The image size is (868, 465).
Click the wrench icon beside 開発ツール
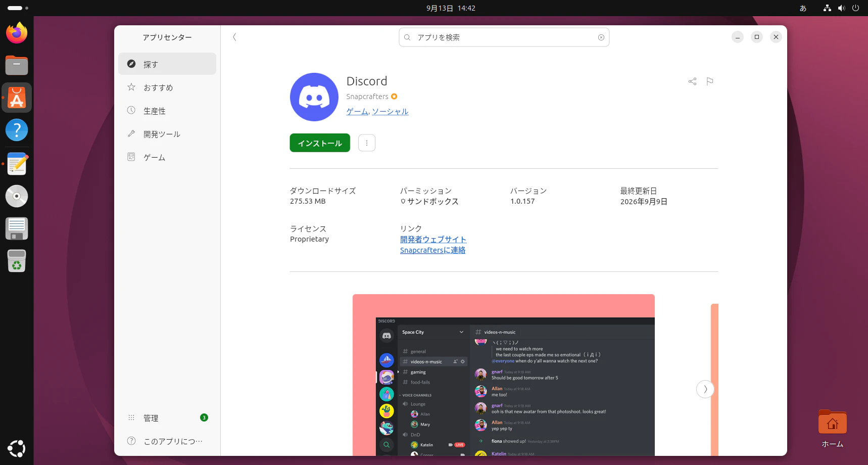click(131, 133)
